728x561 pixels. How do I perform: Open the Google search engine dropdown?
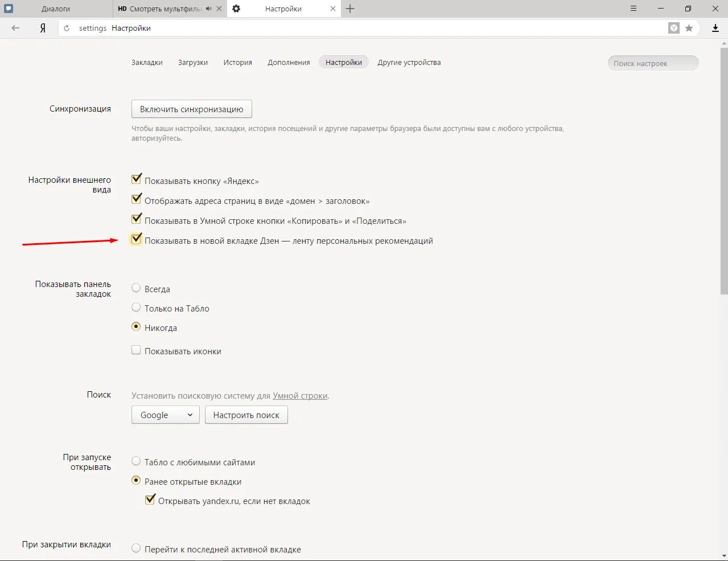tap(166, 415)
